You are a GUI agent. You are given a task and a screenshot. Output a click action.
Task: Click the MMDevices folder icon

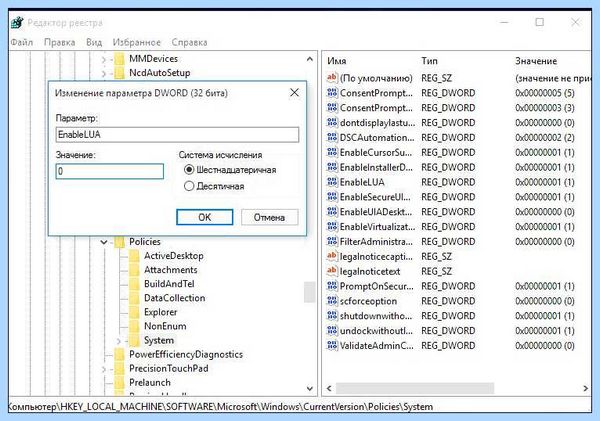coord(119,59)
